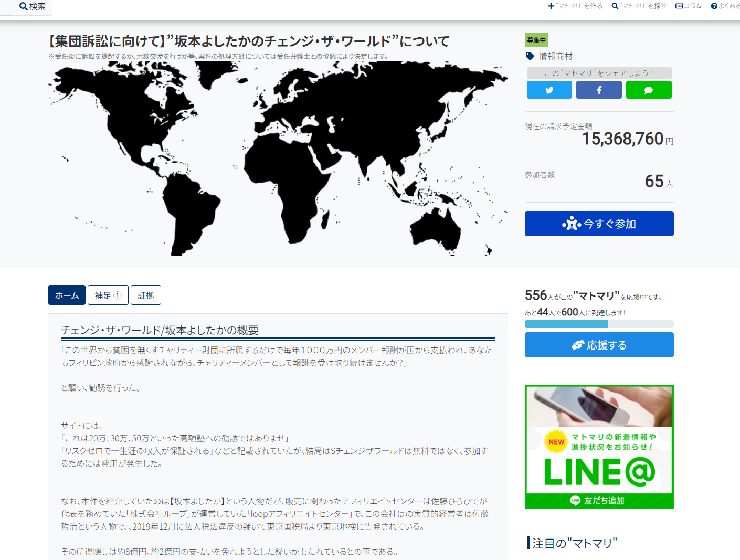Click the この"マトマリ"をシェアしよう! label
Viewport: 740px width, 560px height.
599,73
